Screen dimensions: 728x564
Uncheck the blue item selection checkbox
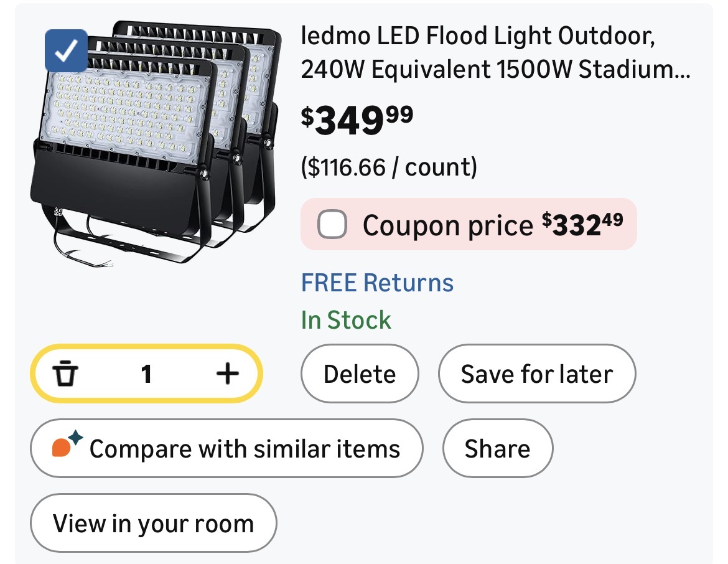66,52
